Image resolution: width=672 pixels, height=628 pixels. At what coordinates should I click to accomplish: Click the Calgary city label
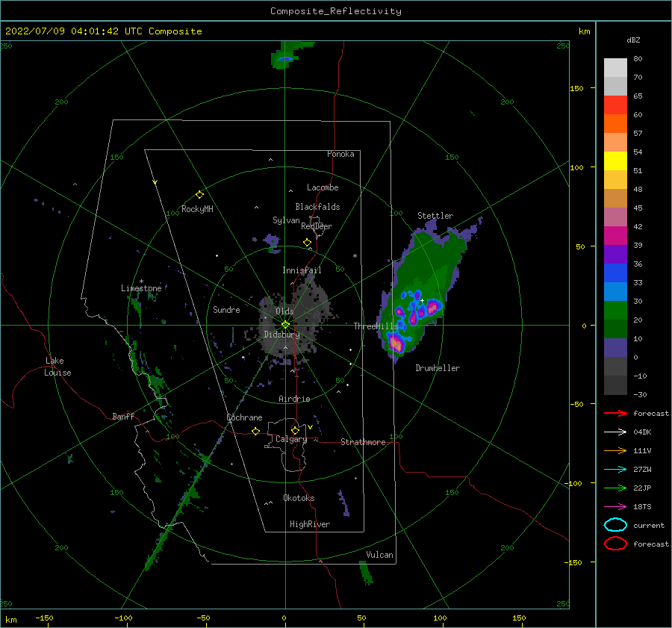(291, 439)
